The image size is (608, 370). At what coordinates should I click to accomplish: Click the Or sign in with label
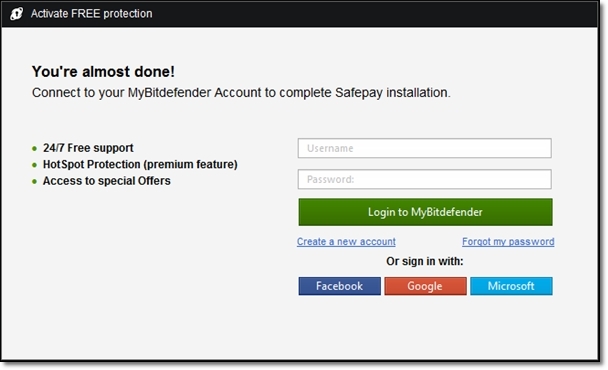(x=425, y=261)
